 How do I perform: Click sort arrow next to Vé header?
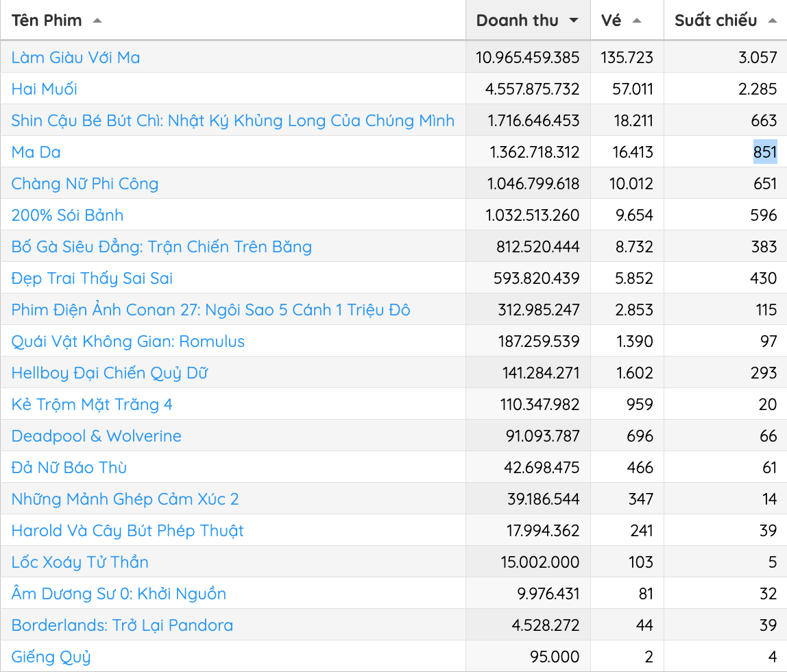point(637,21)
